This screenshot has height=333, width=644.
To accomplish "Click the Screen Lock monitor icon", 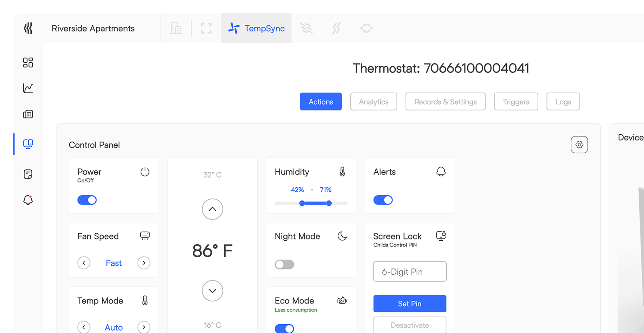I will pos(441,236).
